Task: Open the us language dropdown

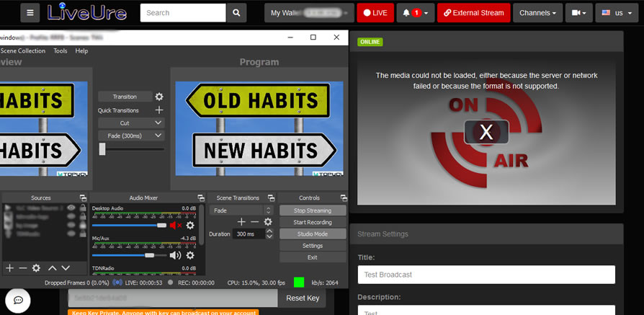Action: (617, 13)
